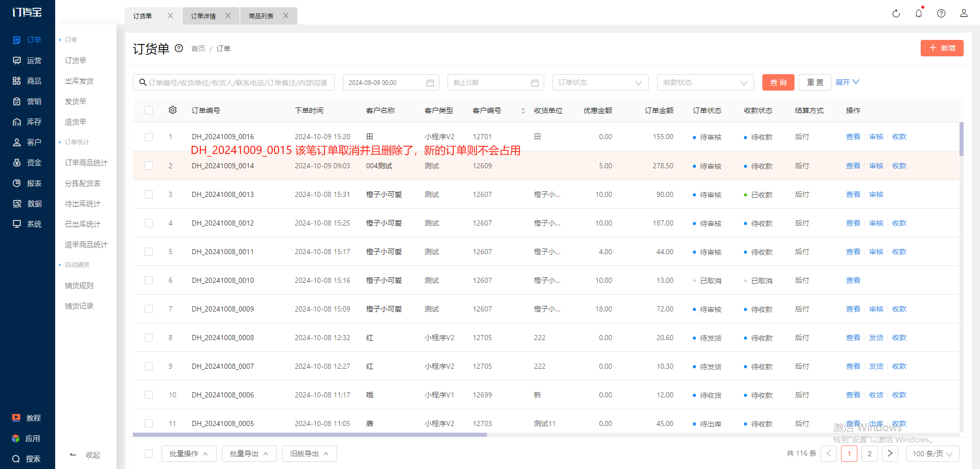Check the row for DH_20241008_0011
This screenshot has width=980, height=469.
point(149,252)
